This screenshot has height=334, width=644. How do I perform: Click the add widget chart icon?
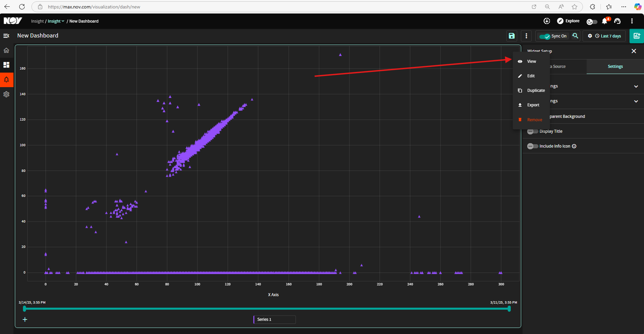click(637, 36)
